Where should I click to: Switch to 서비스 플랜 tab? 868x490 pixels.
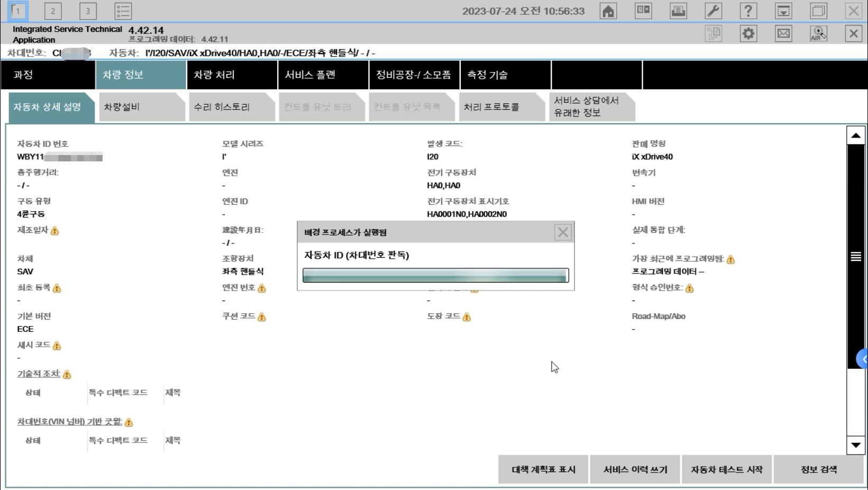pos(323,75)
